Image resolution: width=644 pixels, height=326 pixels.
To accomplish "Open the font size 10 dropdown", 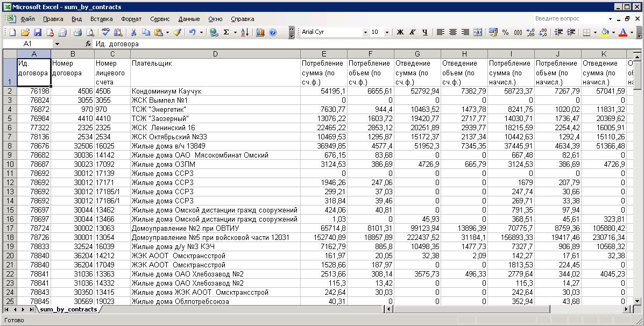I will click(x=388, y=32).
